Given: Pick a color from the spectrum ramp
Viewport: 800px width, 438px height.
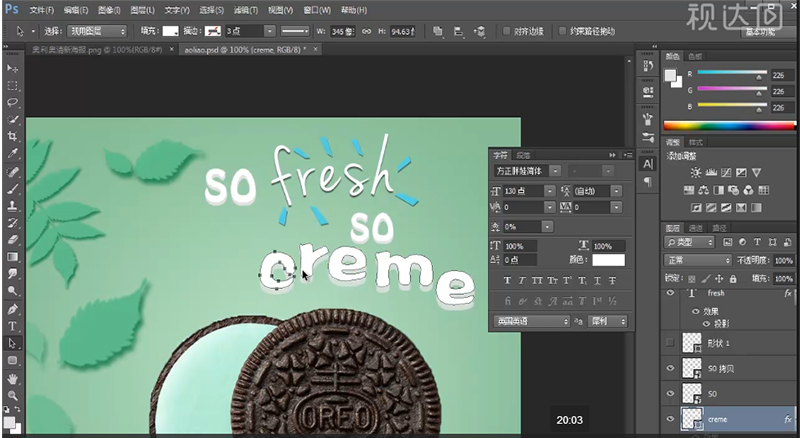Looking at the screenshot, I should tap(729, 125).
